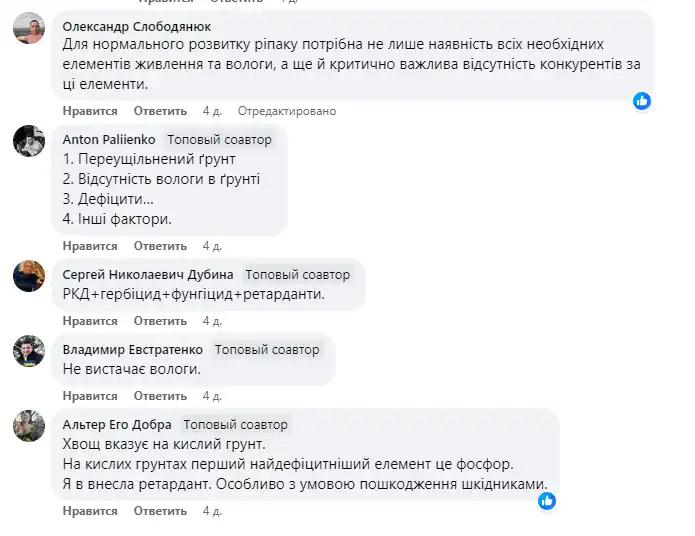Viewport: 695px width, 536px height.
Task: Open Олександр Слободянюк's profile picture
Action: pos(29,31)
